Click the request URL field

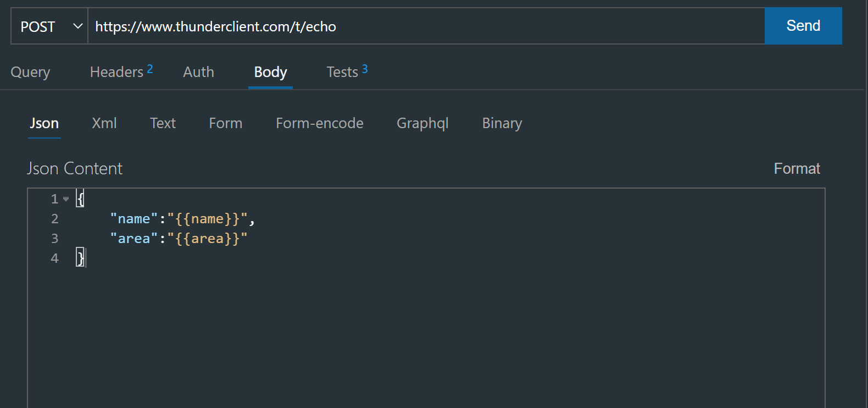point(426,26)
